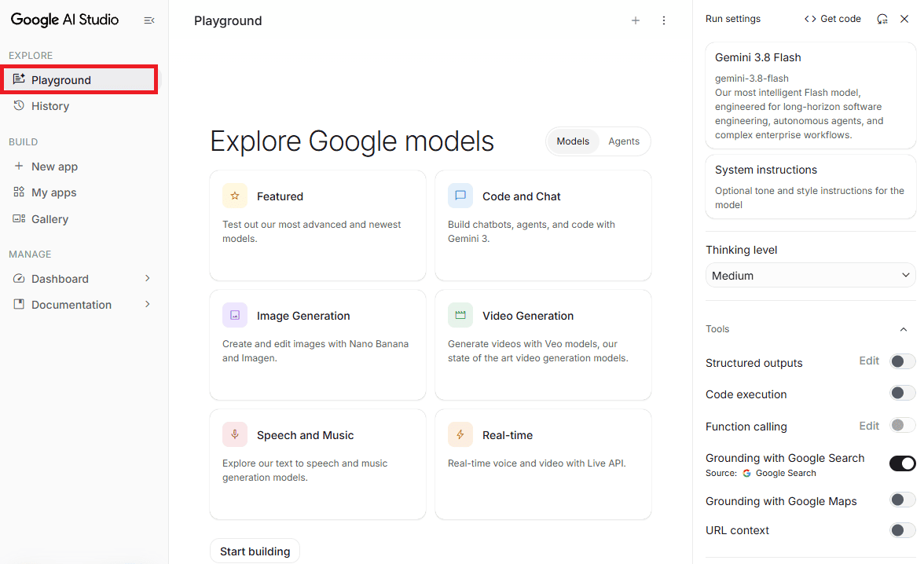The image size is (924, 564).
Task: Click the Documentation label in sidebar
Action: (71, 305)
